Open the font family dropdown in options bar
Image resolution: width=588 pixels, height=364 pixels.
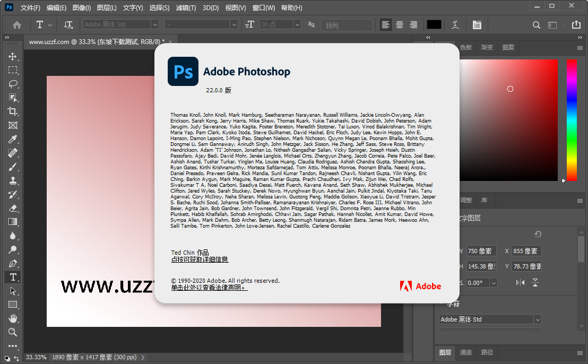click(x=154, y=25)
